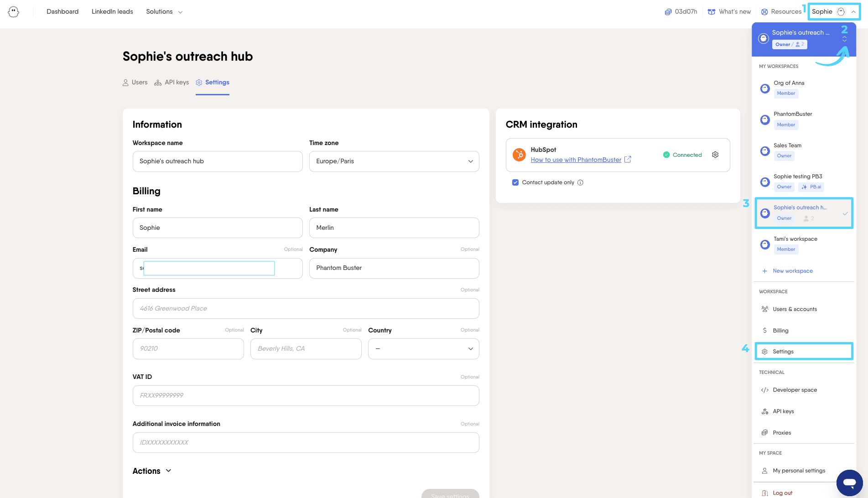This screenshot has width=868, height=498.
Task: Open the execution time 03d07h indicator
Action: click(x=681, y=11)
